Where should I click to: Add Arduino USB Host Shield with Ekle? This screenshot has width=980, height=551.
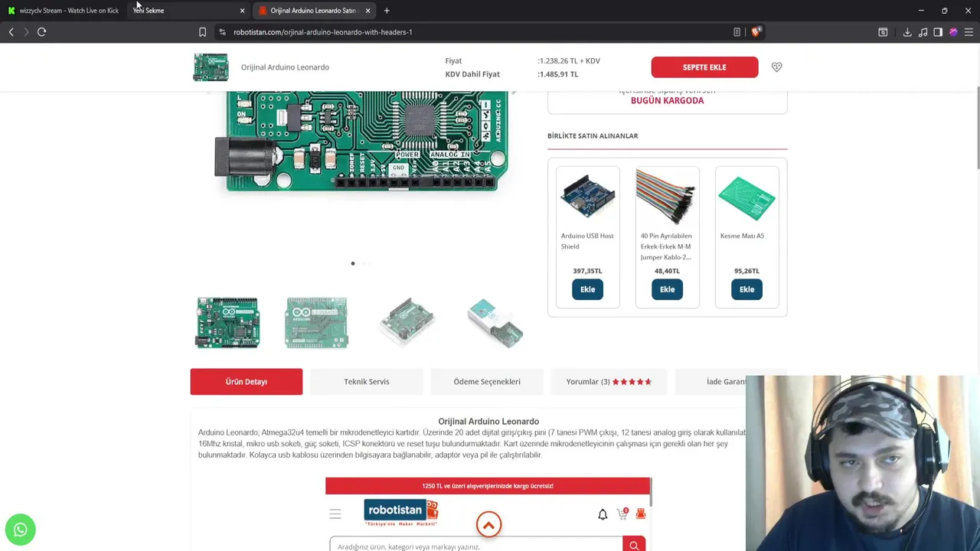pyautogui.click(x=587, y=289)
